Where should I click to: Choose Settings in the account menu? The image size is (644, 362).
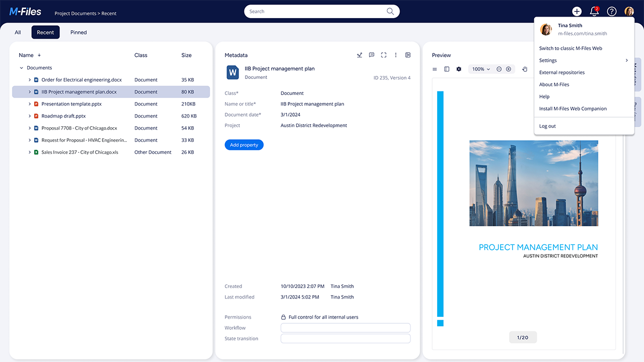click(x=548, y=60)
